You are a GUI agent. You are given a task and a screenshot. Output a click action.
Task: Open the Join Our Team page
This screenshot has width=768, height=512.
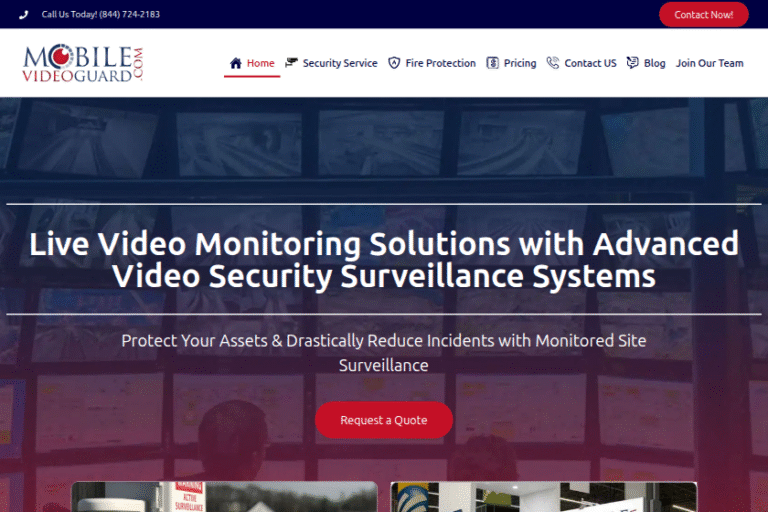[709, 63]
